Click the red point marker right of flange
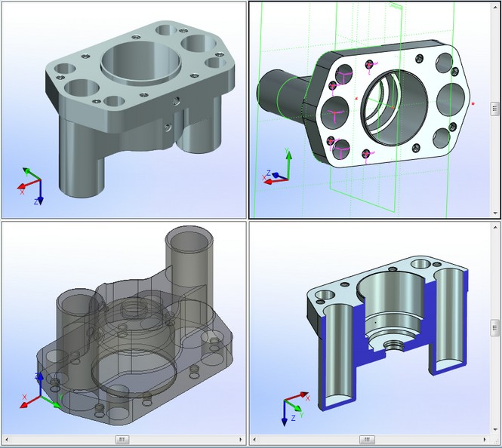502x448 pixels. click(473, 103)
